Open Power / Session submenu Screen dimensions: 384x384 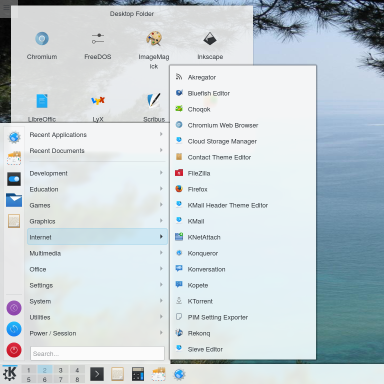point(97,333)
